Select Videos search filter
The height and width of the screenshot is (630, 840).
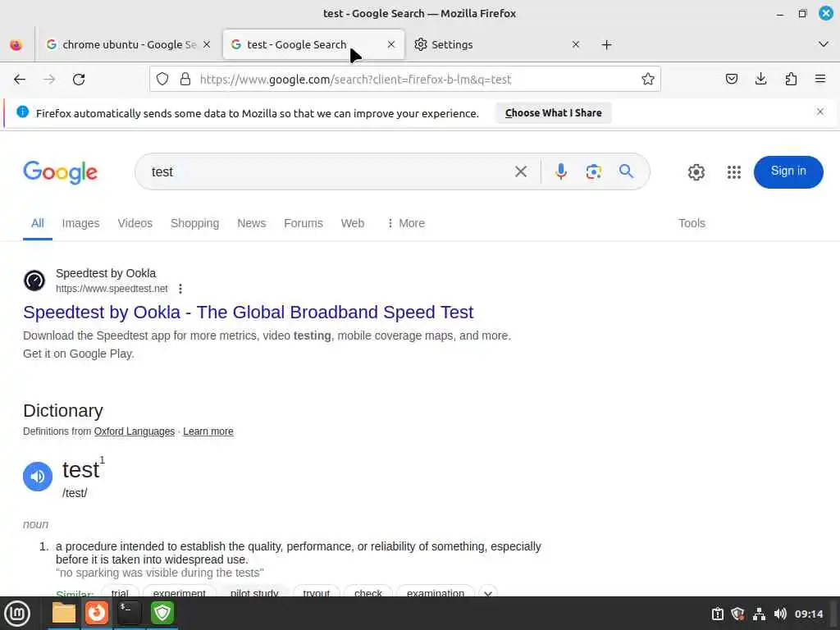pyautogui.click(x=135, y=223)
